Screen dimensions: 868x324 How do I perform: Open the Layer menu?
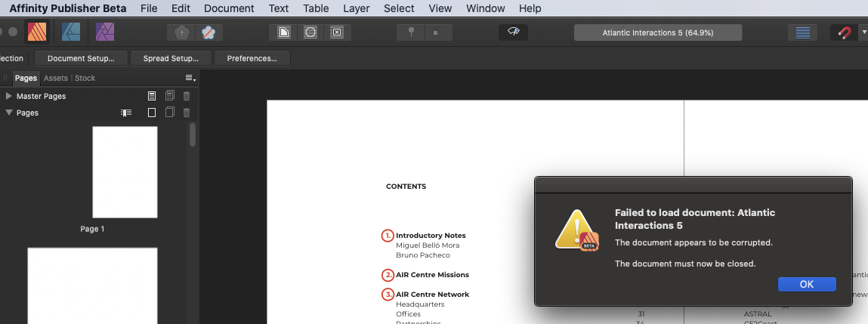click(x=356, y=8)
